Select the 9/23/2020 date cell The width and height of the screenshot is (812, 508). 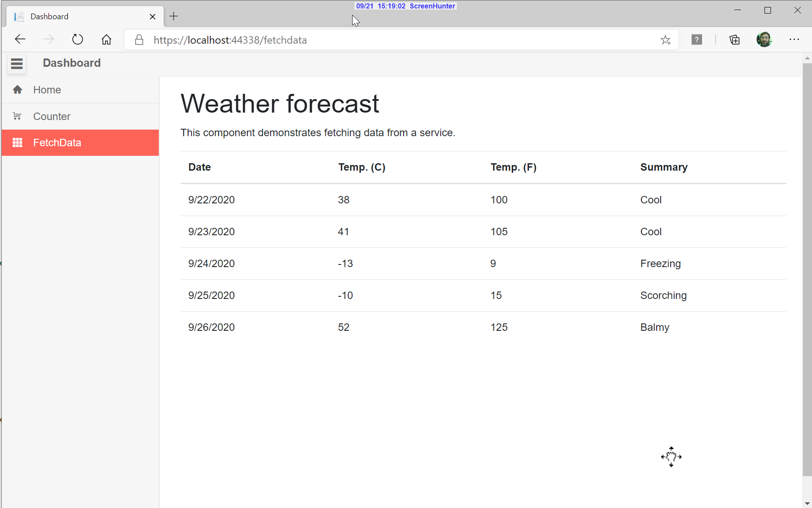point(212,232)
